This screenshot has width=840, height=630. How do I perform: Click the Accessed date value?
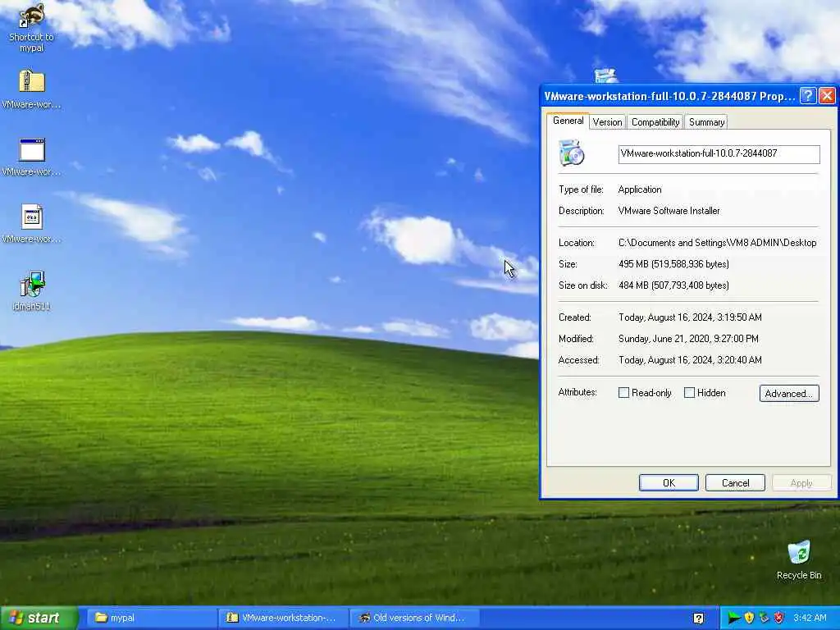690,360
